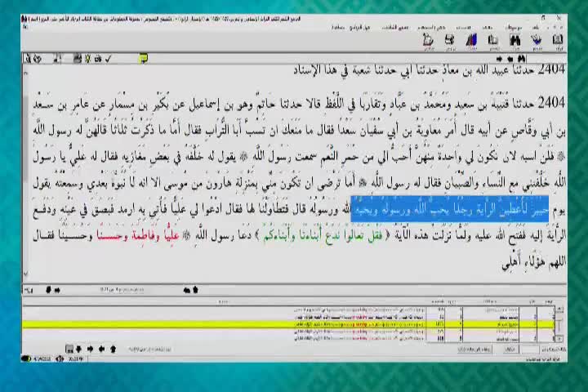This screenshot has width=588, height=392.
Task: Click the yellow note icon in left toolbar
Action: click(143, 59)
